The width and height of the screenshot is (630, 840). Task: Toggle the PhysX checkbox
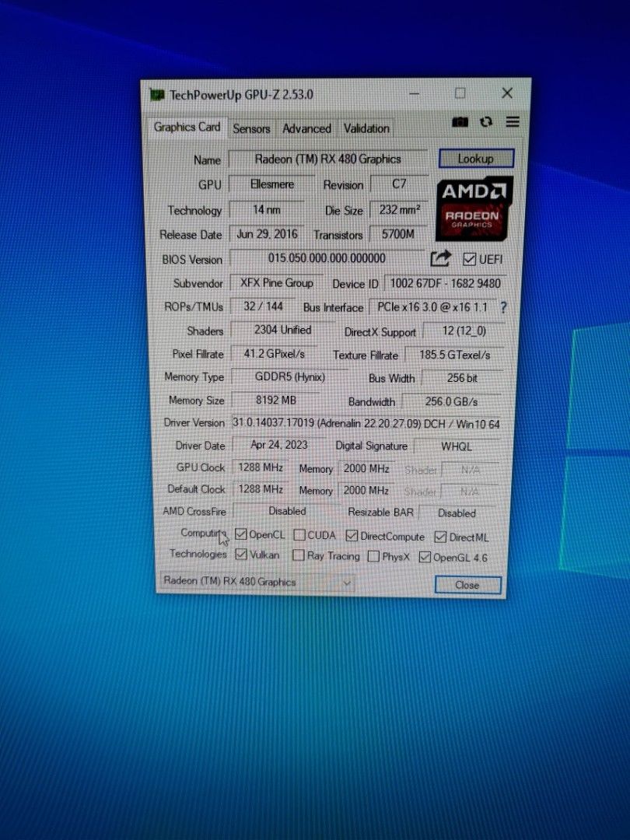373,557
